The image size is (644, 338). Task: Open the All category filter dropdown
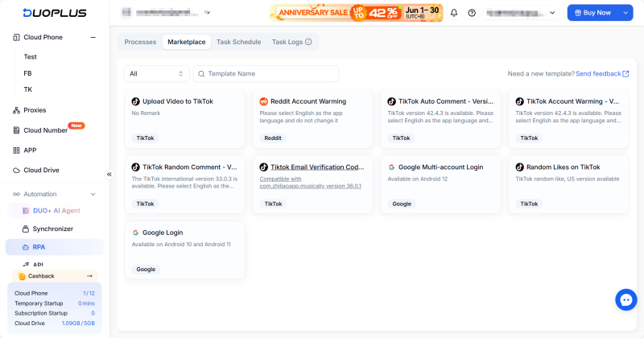tap(156, 74)
